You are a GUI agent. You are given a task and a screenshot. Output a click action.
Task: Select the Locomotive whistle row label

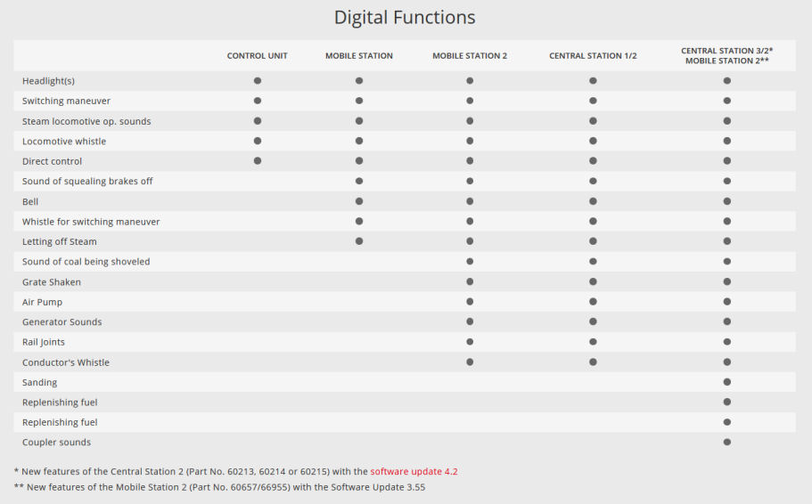64,142
